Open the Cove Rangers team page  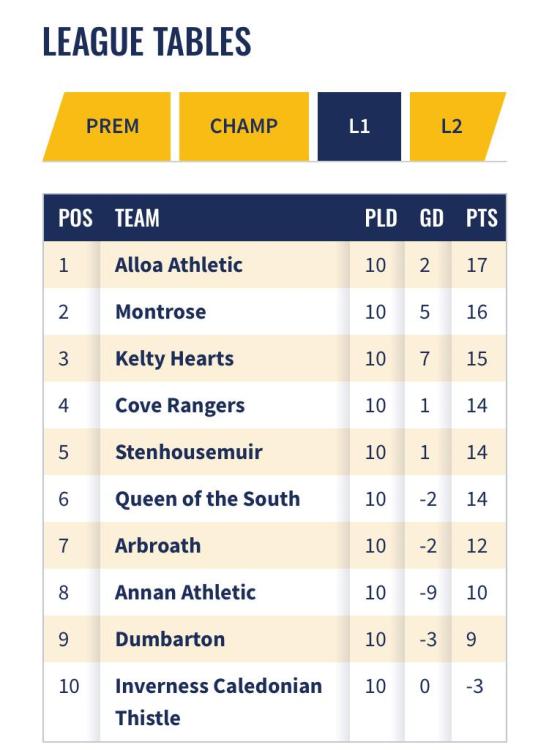[x=180, y=406]
